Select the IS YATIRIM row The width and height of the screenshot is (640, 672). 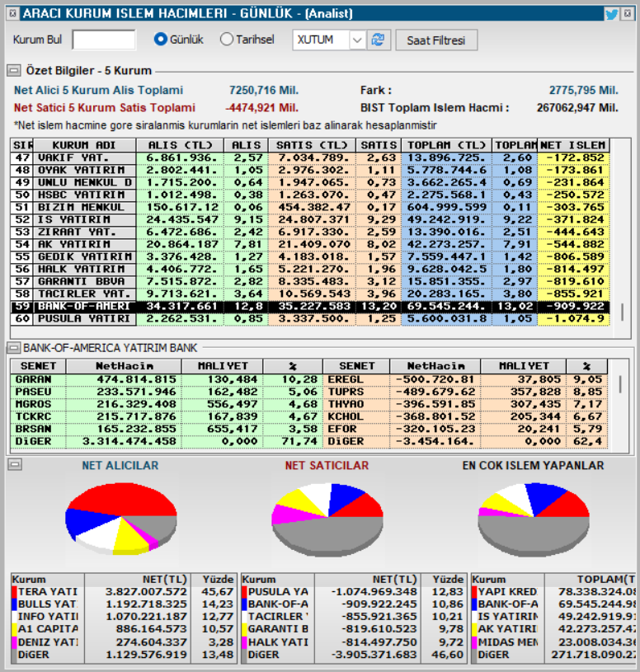(x=309, y=220)
